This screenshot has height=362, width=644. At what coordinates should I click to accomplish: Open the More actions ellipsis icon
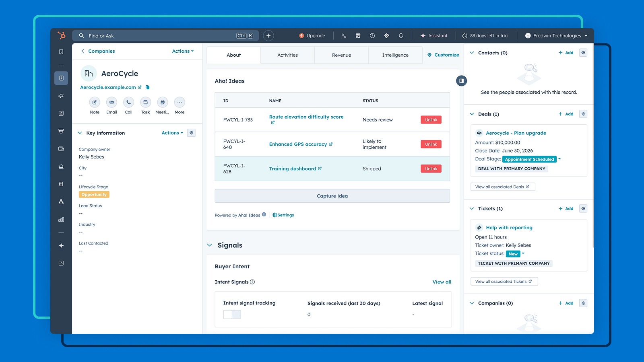click(180, 102)
